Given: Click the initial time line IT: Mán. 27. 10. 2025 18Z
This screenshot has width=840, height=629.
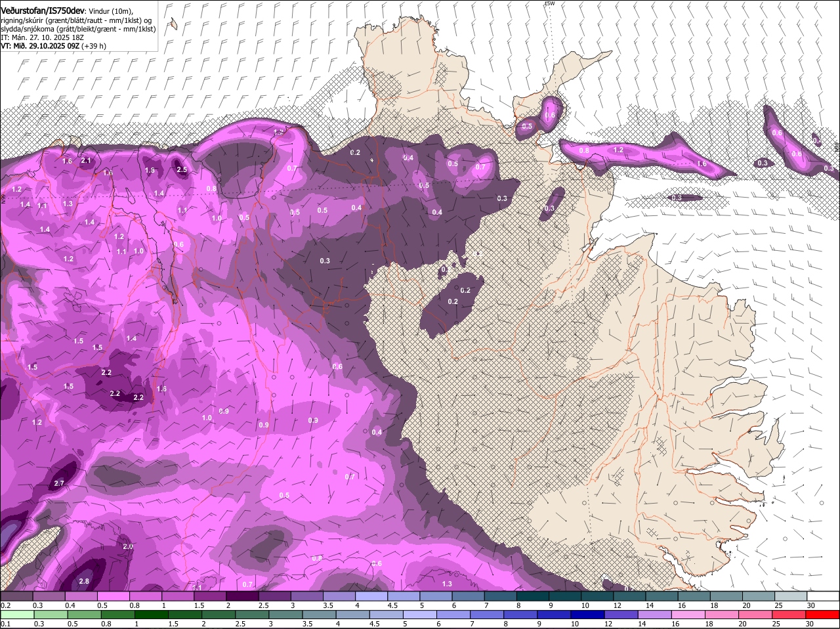Looking at the screenshot, I should (42, 37).
